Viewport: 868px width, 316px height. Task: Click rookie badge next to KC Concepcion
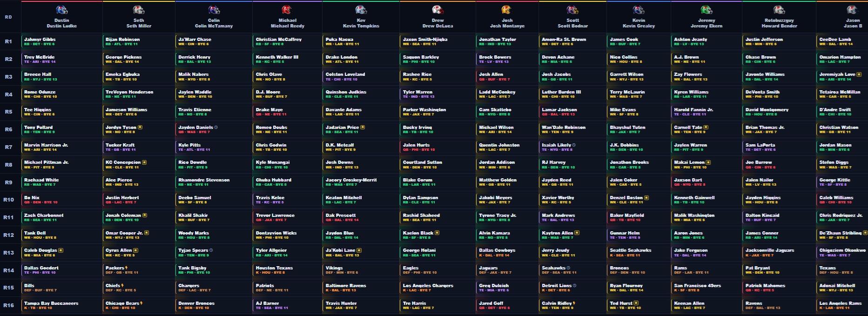[144, 162]
